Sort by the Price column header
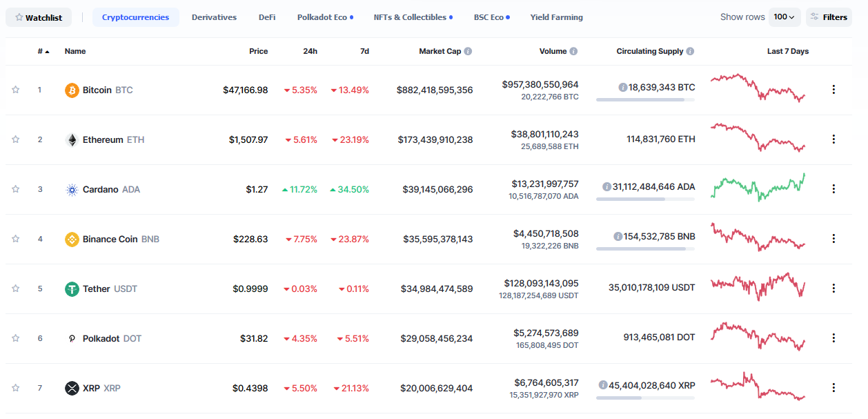This screenshot has width=868, height=419. point(258,51)
